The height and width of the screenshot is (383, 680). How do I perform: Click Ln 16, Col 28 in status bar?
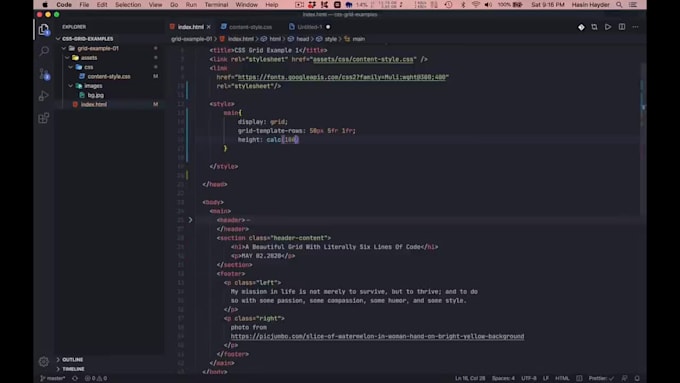pos(470,378)
